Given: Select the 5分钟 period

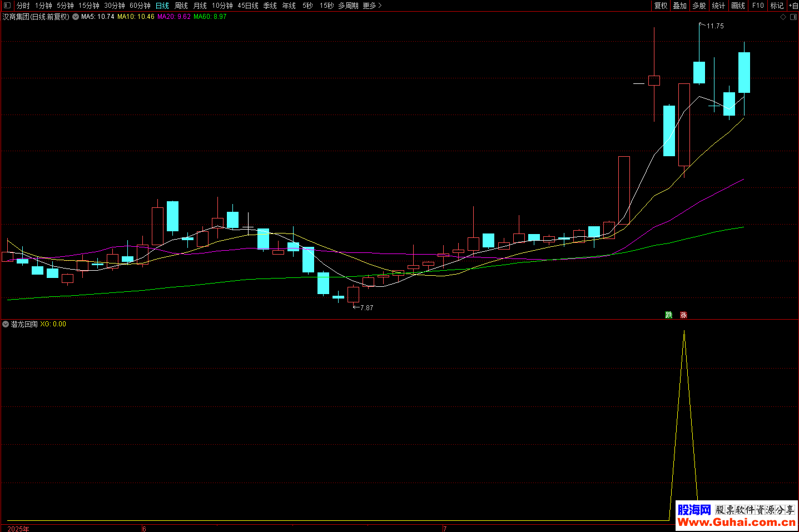Looking at the screenshot, I should [x=65, y=6].
